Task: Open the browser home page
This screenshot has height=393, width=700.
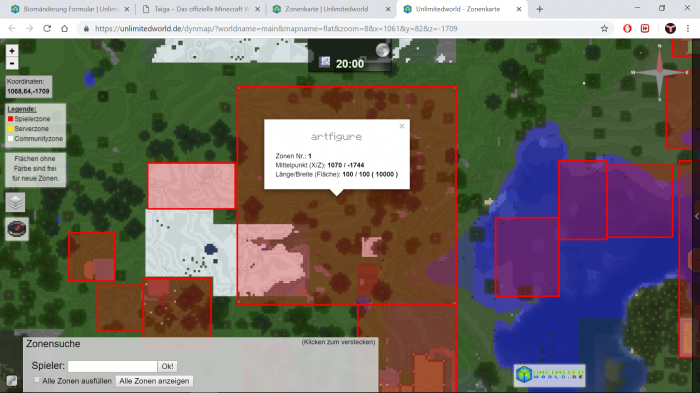Action: (64, 29)
